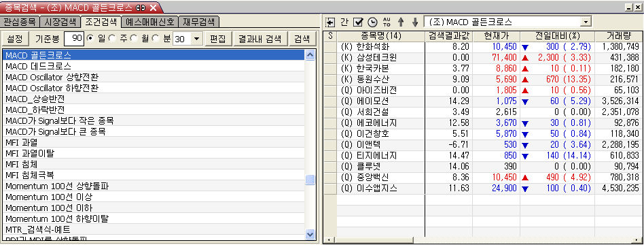
Task: Select the 주 radio button
Action: (x=112, y=39)
